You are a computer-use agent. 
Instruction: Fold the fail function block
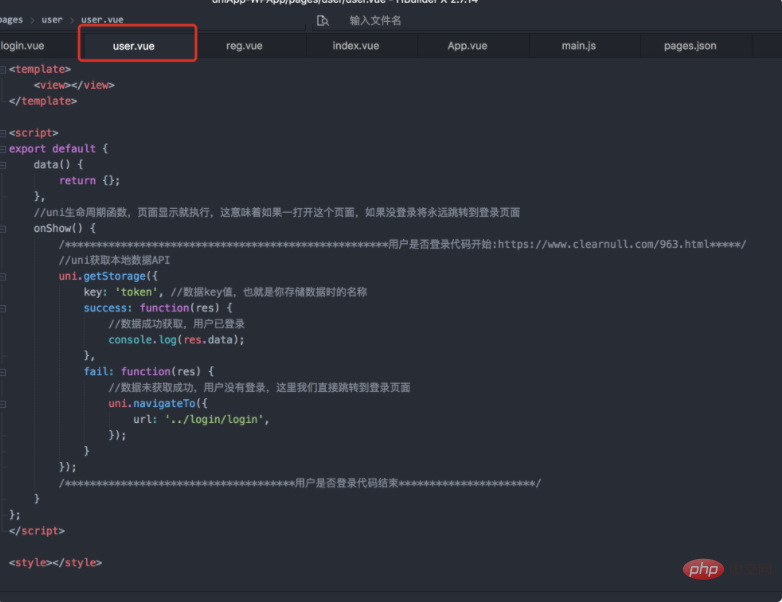pyautogui.click(x=3, y=372)
